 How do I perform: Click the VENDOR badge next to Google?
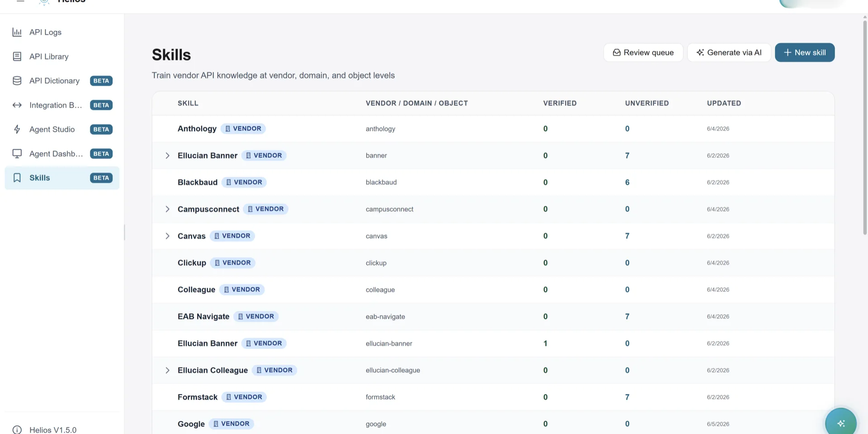(231, 424)
